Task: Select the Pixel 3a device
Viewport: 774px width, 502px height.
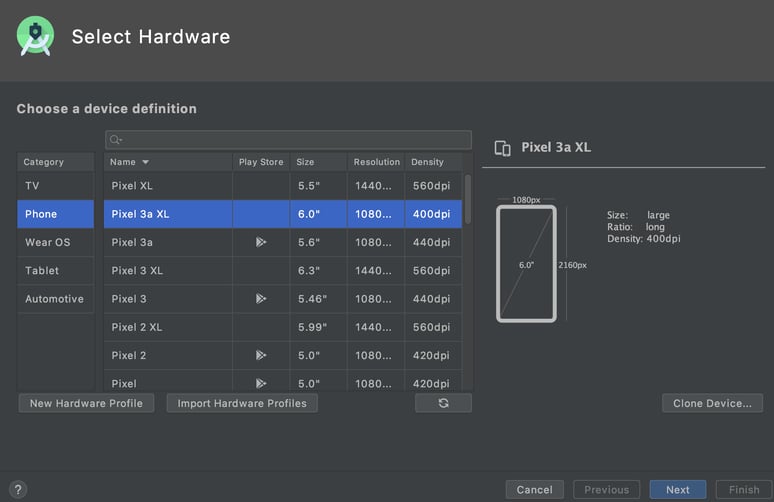Action: [283, 242]
